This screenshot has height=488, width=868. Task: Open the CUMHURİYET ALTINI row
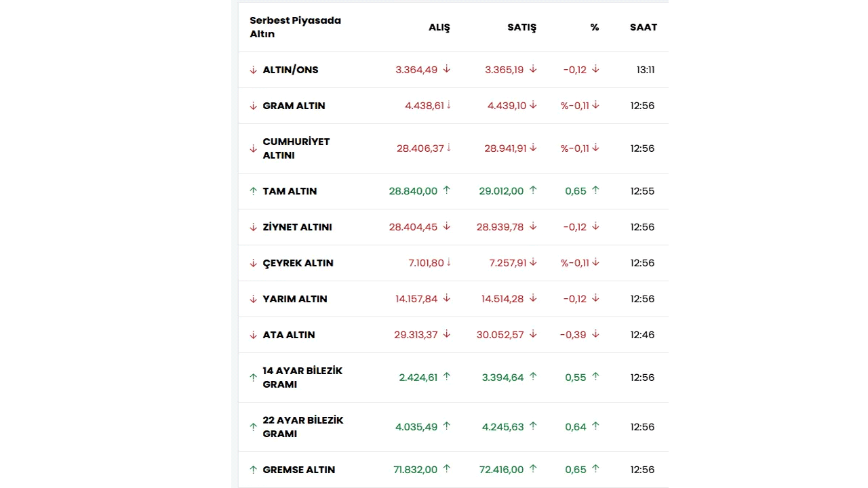click(x=296, y=148)
